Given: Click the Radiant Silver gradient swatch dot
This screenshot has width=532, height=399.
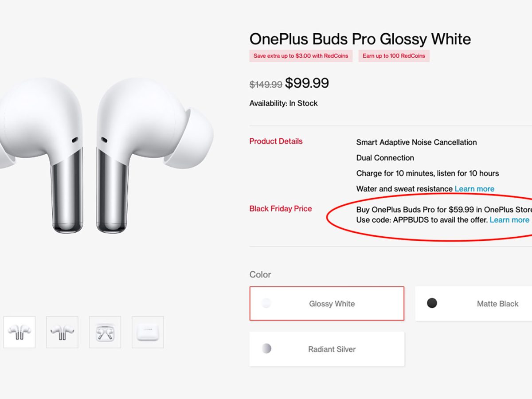Looking at the screenshot, I should tap(266, 348).
